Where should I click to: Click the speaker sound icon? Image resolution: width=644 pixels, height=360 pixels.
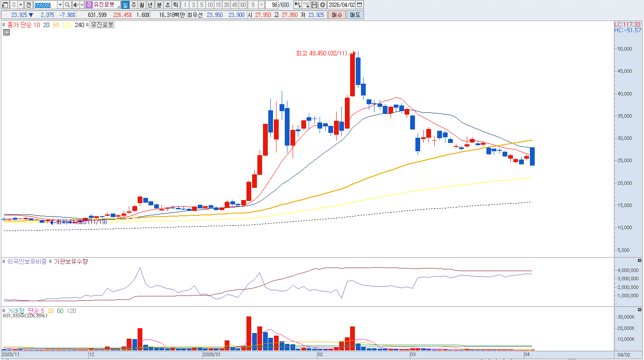pos(76,5)
